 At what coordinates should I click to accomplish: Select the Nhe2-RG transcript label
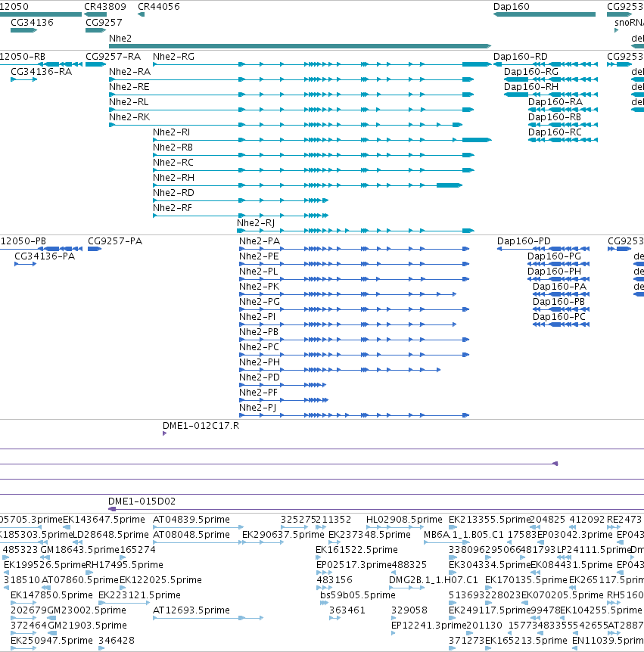pyautogui.click(x=173, y=57)
